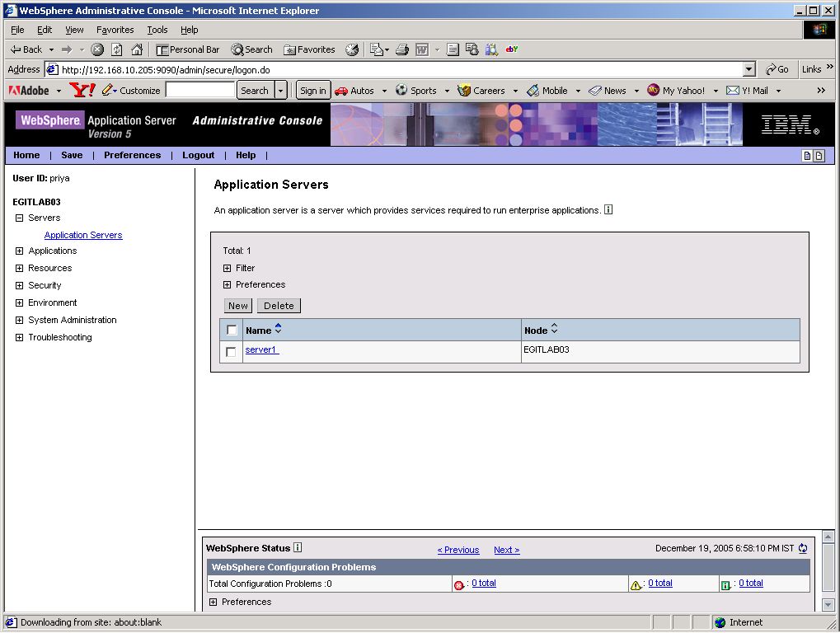Click Save in console navigation bar

click(x=72, y=155)
